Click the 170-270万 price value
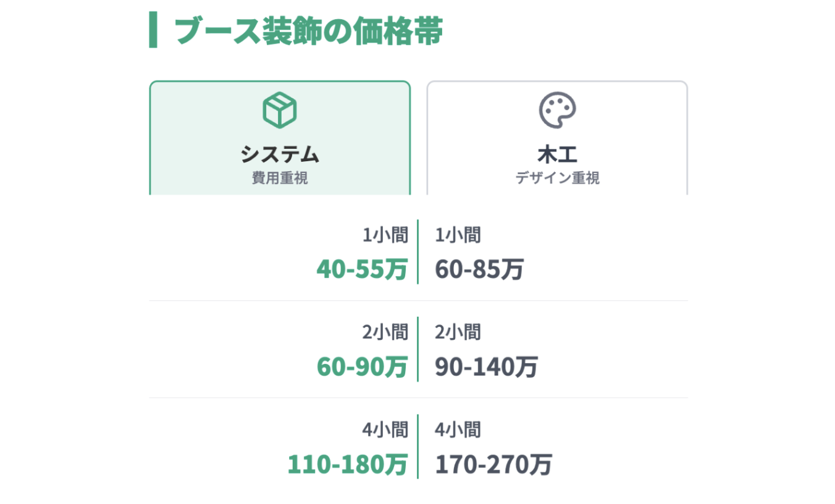This screenshot has width=835, height=504. (x=493, y=464)
